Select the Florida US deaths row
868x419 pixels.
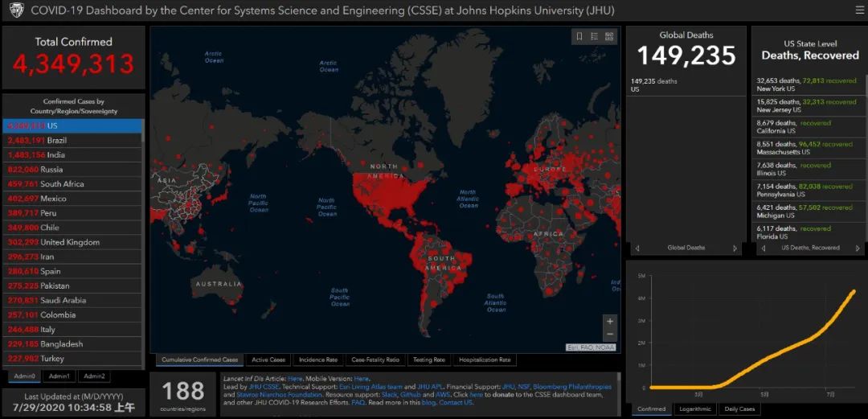pyautogui.click(x=809, y=232)
